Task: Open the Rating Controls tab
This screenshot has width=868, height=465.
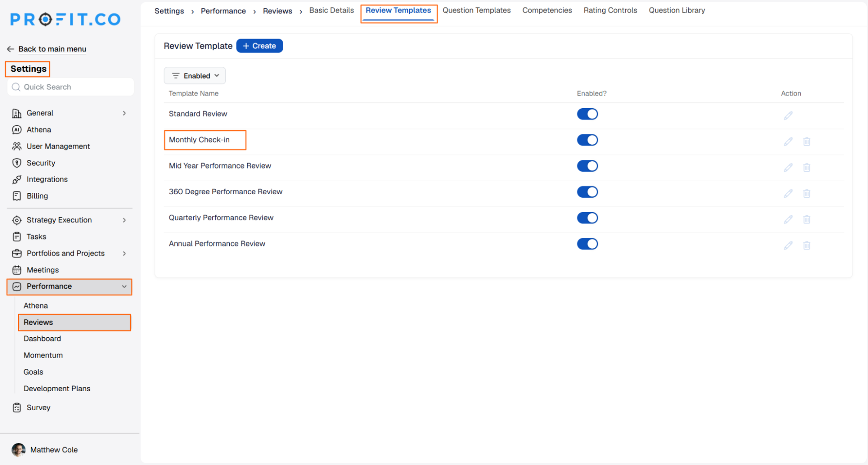Action: pyautogui.click(x=610, y=10)
